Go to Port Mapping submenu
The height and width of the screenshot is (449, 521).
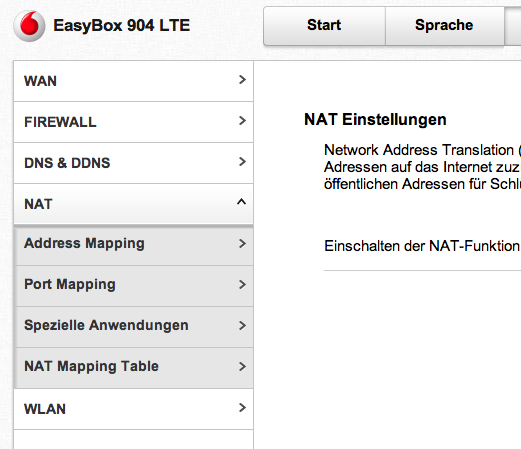133,286
